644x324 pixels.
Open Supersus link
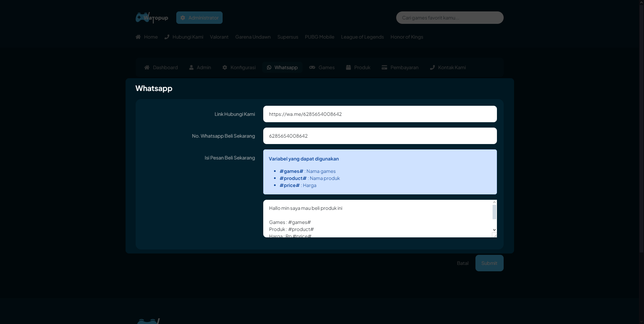(x=288, y=37)
